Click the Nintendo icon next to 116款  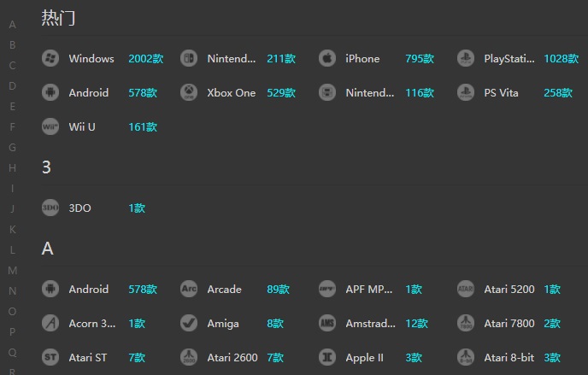click(327, 92)
